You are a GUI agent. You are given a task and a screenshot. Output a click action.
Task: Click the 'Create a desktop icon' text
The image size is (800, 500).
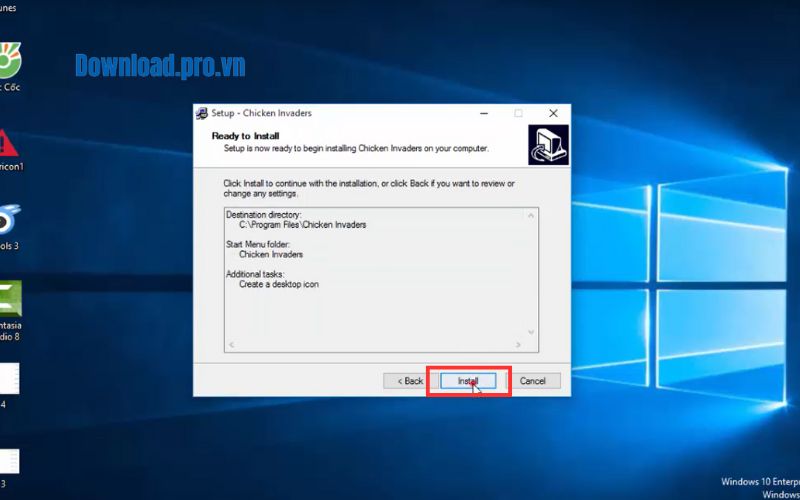279,284
